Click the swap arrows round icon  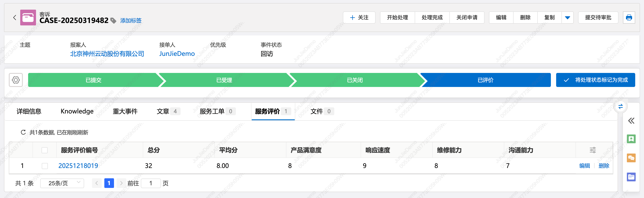pos(620,107)
